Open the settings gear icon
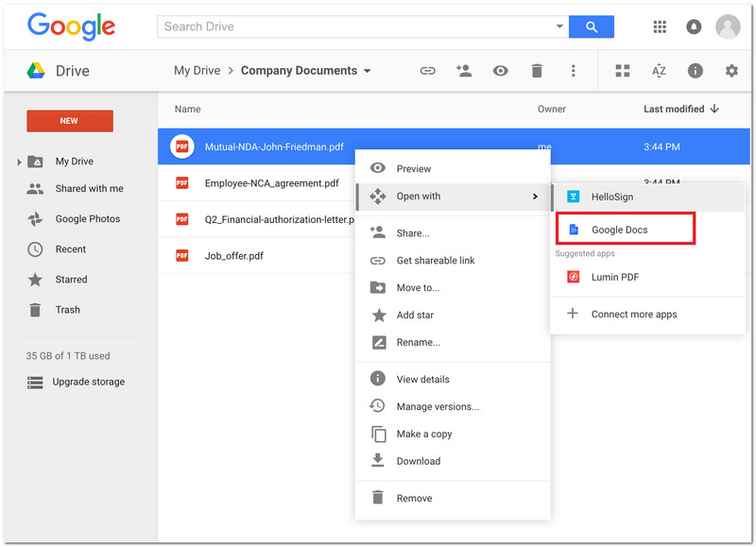Image resolution: width=756 pixels, height=547 pixels. [731, 71]
